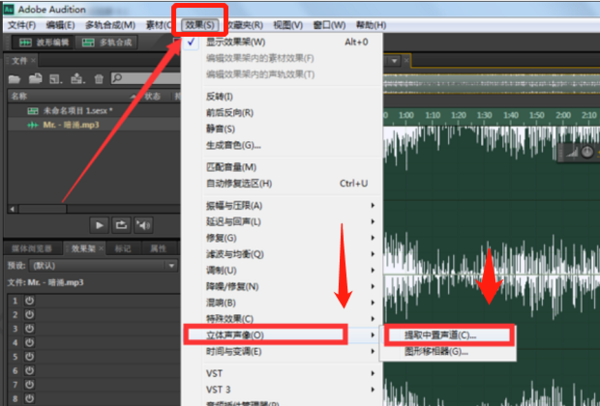Toggle power for effects rack slot 5

(29, 357)
